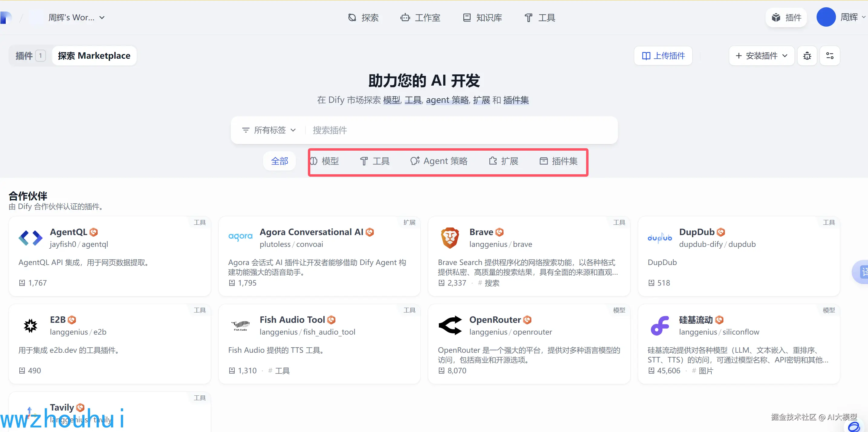Viewport: 868px width, 432px height.
Task: Click the Fish Audio logo
Action: pyautogui.click(x=240, y=326)
